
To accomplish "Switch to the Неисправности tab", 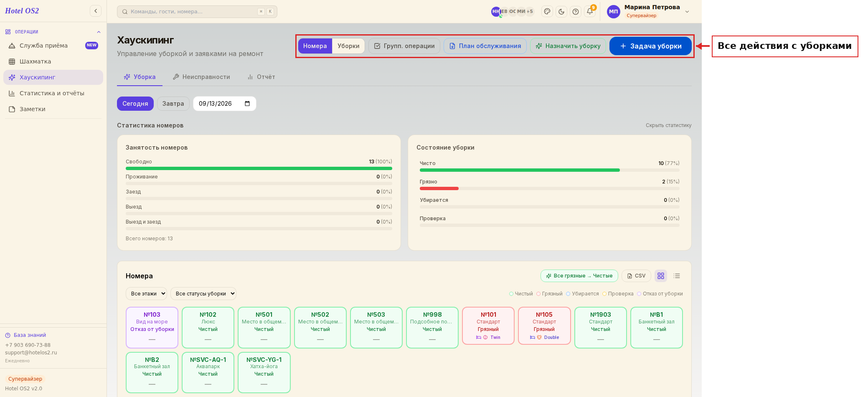I will (201, 77).
